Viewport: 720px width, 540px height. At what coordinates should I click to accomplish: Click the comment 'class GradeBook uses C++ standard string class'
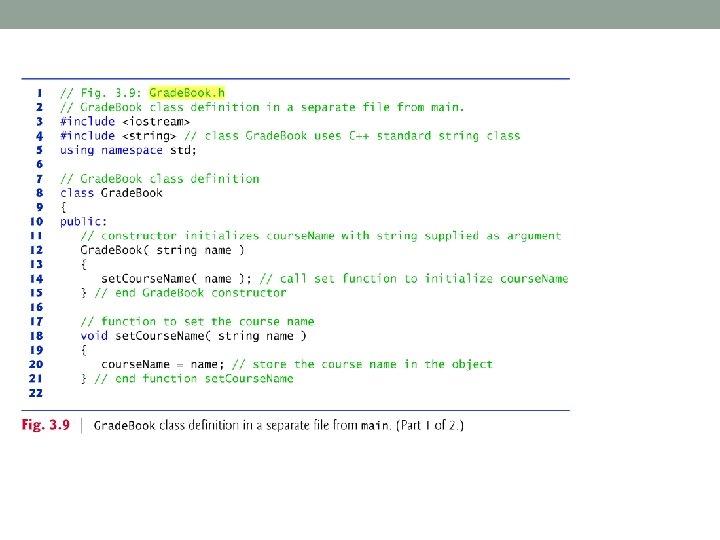click(x=362, y=136)
